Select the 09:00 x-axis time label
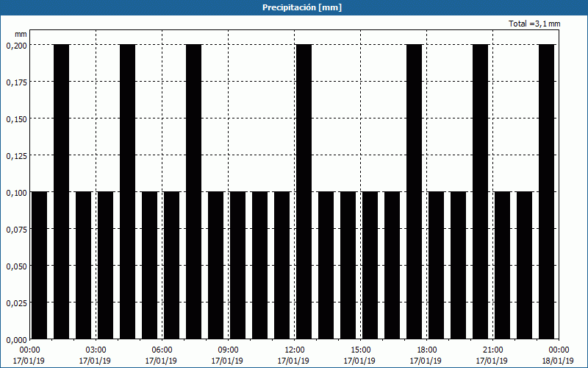 228,350
